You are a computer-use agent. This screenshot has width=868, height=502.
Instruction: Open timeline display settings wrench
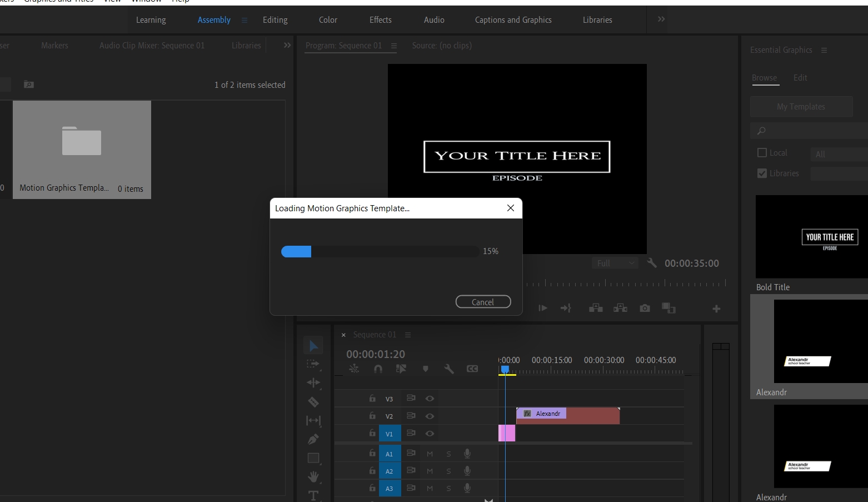pos(449,369)
